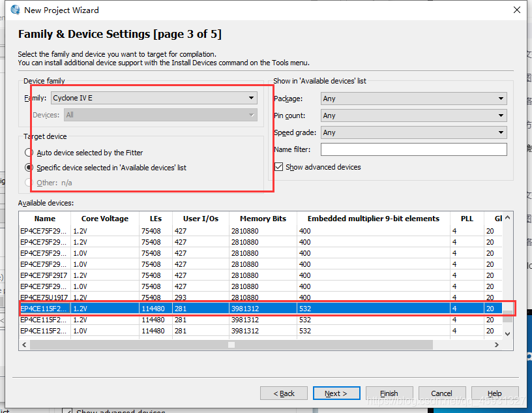Image resolution: width=532 pixels, height=413 pixels.
Task: Sort by Core Voltage column header
Action: pos(105,219)
